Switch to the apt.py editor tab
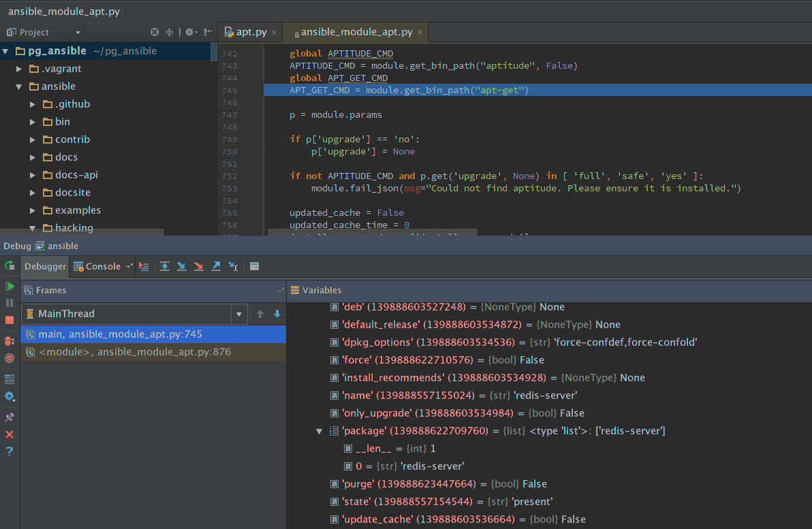The height and width of the screenshot is (529, 812). click(x=247, y=31)
